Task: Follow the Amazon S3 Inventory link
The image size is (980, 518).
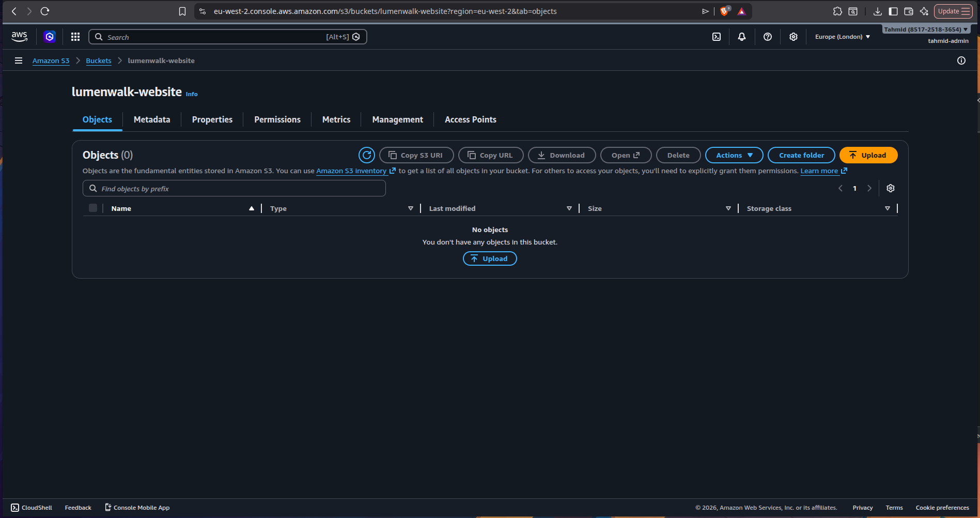Action: tap(355, 171)
